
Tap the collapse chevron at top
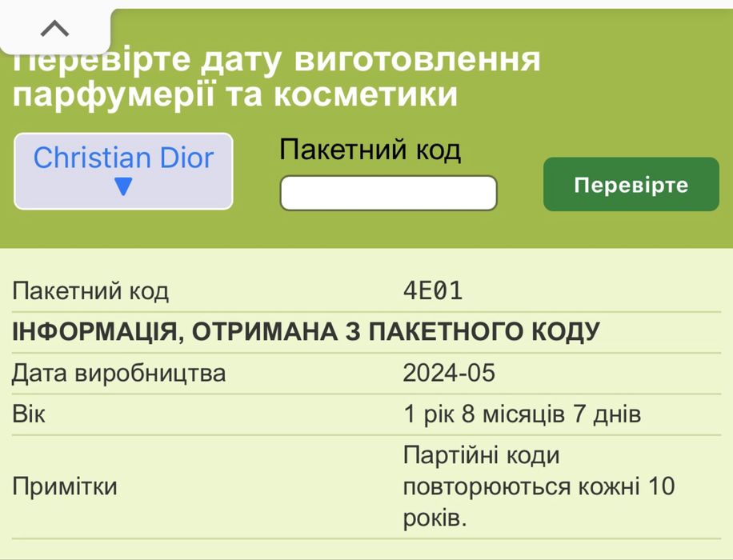click(54, 29)
